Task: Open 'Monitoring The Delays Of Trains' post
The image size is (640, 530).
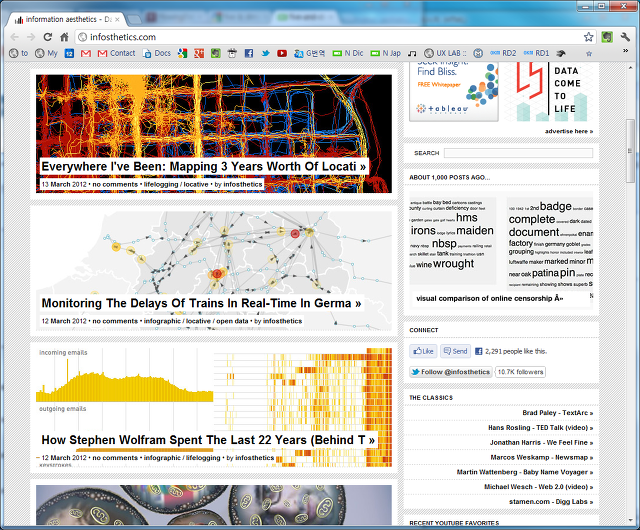Action: pos(201,303)
